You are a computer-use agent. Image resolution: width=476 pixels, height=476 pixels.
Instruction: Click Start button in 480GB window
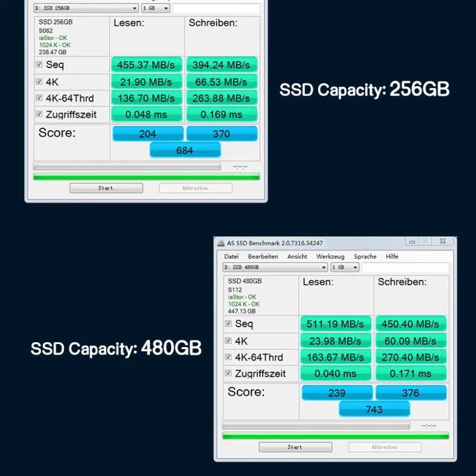296,447
